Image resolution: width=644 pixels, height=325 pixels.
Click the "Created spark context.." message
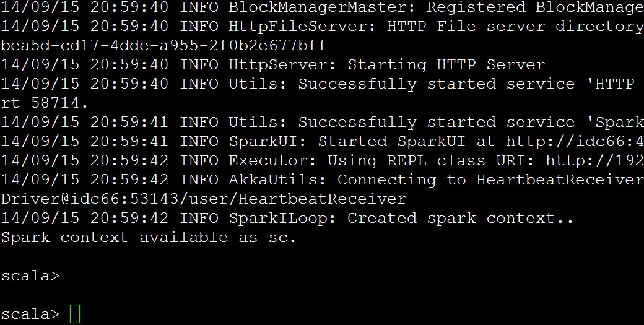[x=460, y=218]
